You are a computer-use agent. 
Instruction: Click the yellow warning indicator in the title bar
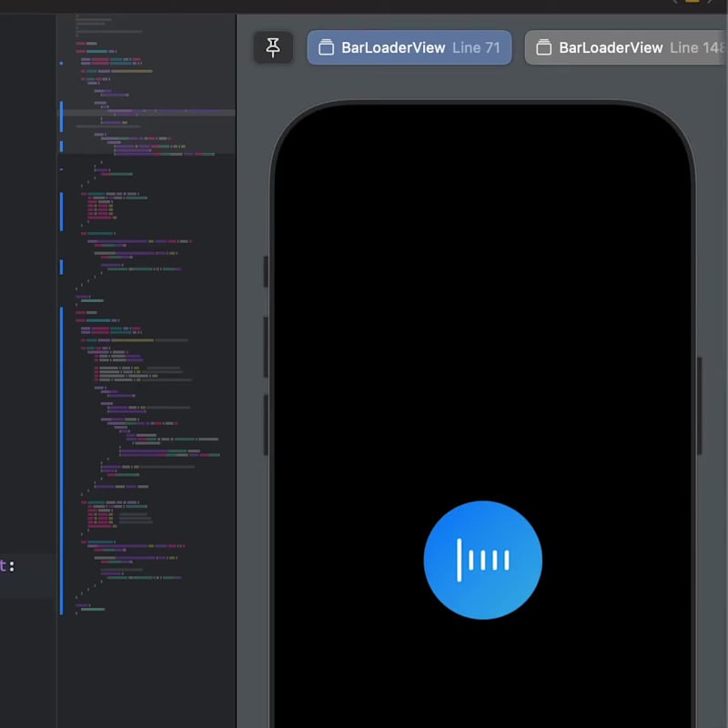coord(693,3)
